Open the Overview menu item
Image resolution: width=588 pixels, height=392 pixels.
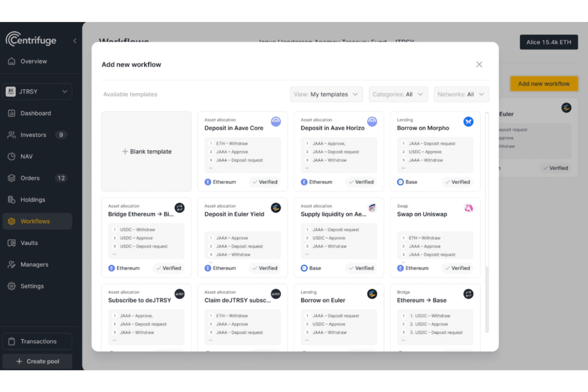[x=37, y=61]
